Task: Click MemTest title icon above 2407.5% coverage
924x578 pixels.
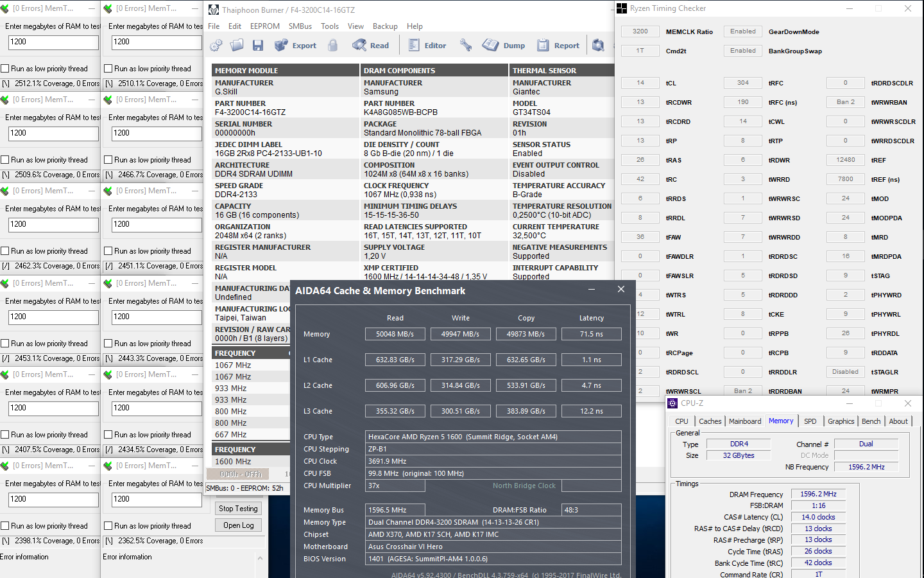Action: coord(5,374)
